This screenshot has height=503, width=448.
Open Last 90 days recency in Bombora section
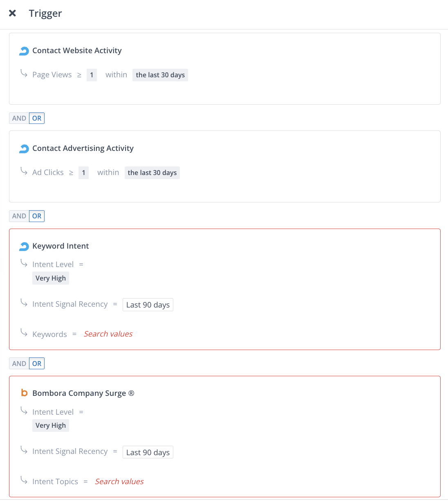pyautogui.click(x=148, y=452)
